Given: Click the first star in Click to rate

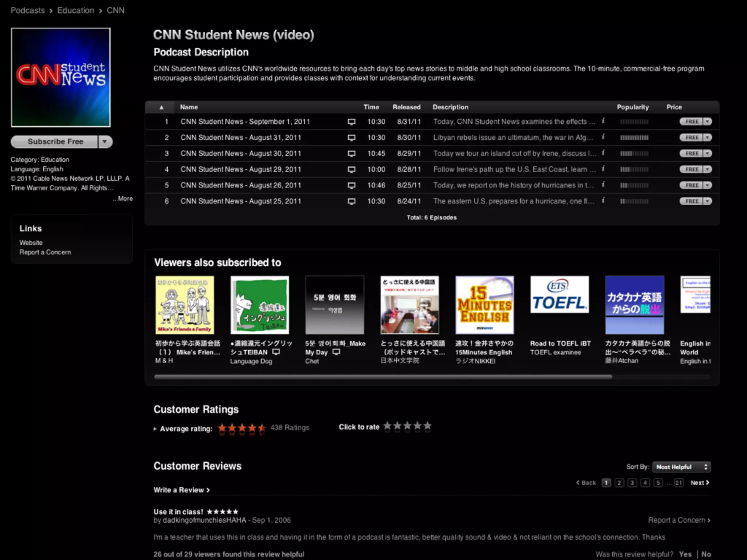Looking at the screenshot, I should [387, 426].
